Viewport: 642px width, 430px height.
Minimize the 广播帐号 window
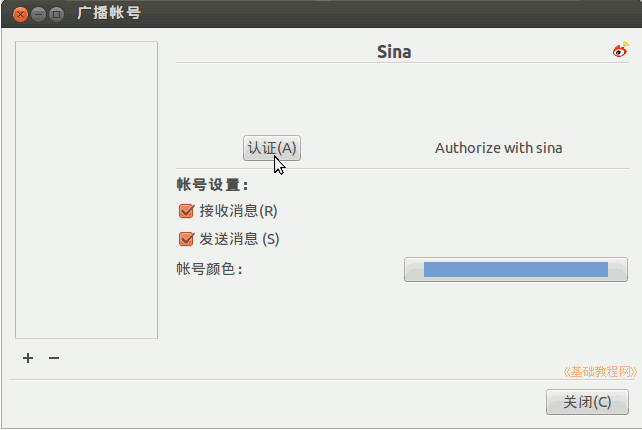click(37, 14)
